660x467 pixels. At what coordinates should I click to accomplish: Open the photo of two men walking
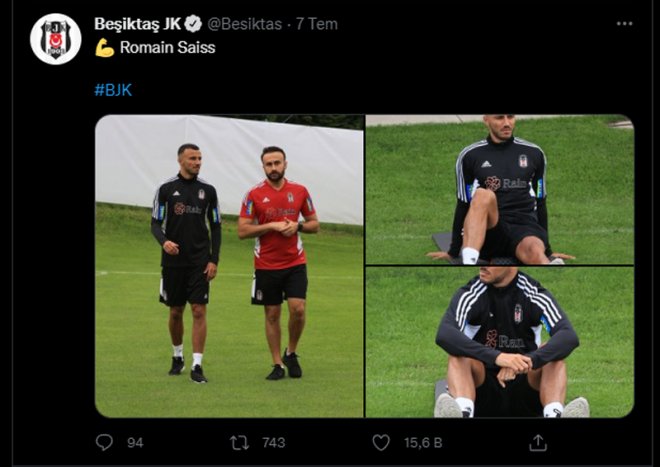click(229, 265)
